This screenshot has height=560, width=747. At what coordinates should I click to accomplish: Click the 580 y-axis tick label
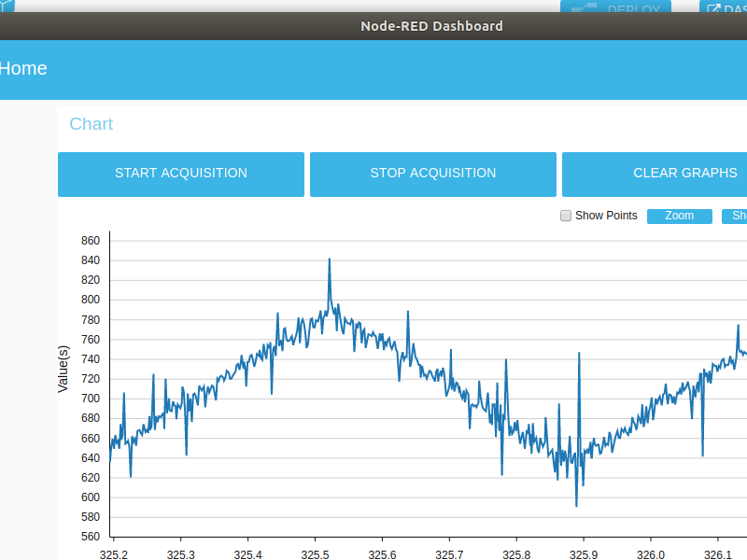tap(91, 517)
